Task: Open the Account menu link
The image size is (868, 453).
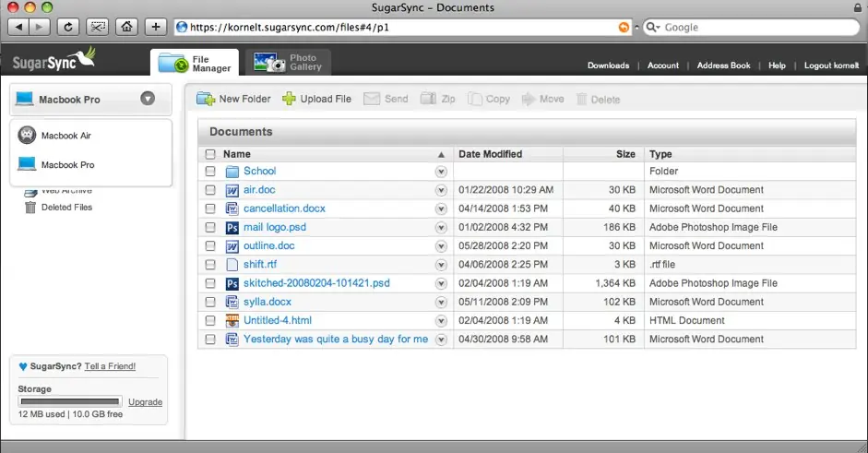Action: 662,66
